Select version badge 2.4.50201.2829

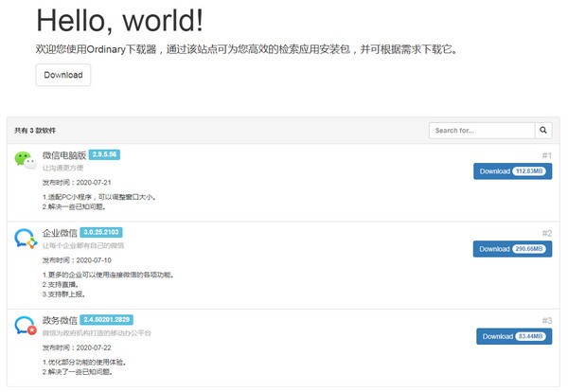click(107, 320)
